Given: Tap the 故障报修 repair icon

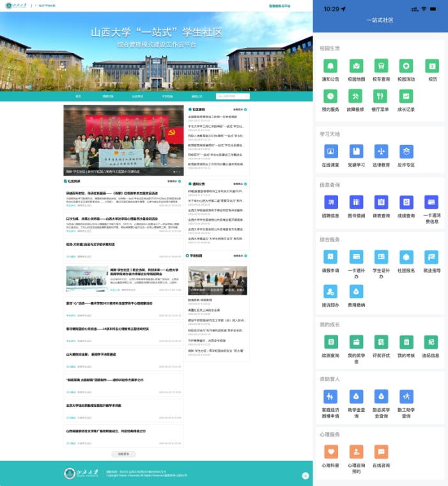Looking at the screenshot, I should pyautogui.click(x=356, y=96).
